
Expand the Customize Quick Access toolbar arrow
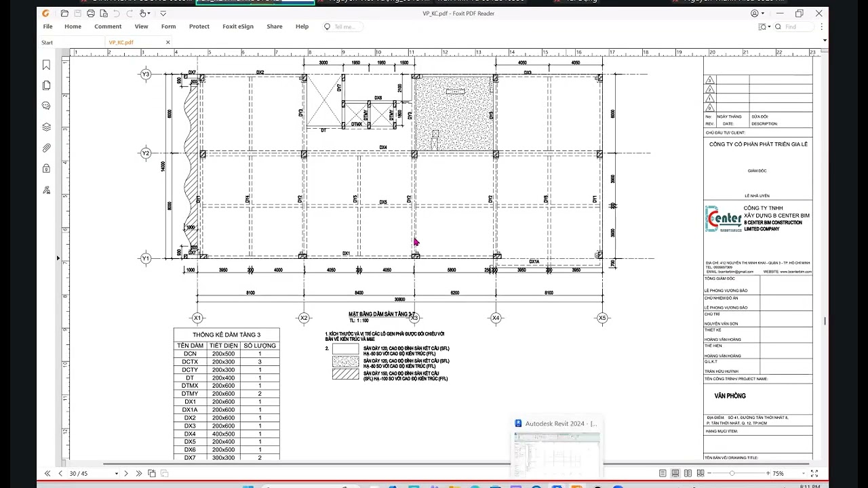click(163, 14)
